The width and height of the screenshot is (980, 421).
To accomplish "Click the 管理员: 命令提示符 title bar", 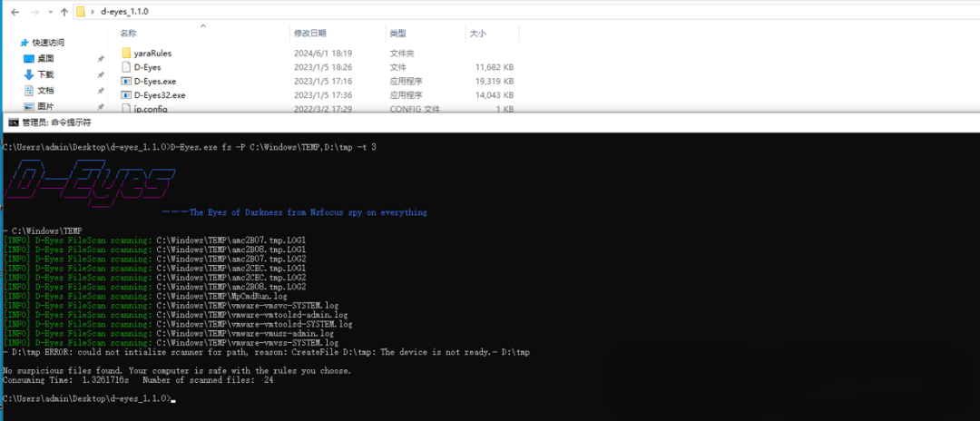I will (x=490, y=123).
